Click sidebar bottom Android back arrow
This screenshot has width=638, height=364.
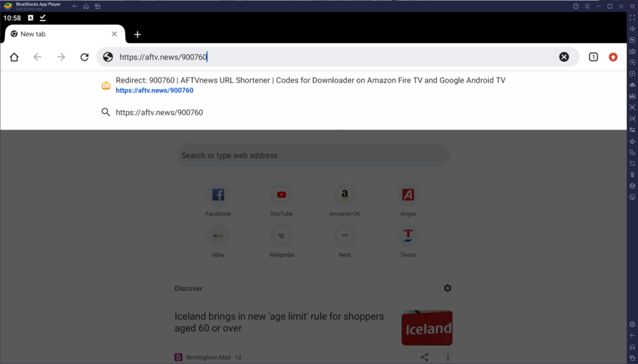(x=632, y=335)
